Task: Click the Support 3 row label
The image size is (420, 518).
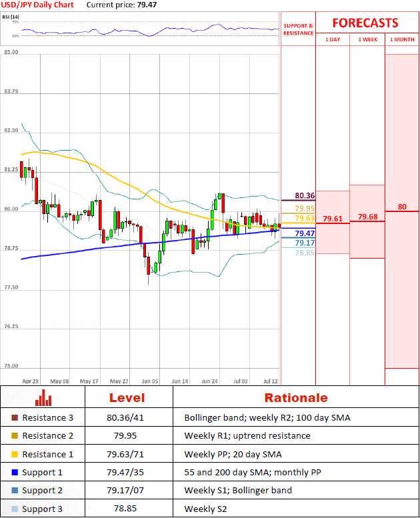Action: [42, 509]
